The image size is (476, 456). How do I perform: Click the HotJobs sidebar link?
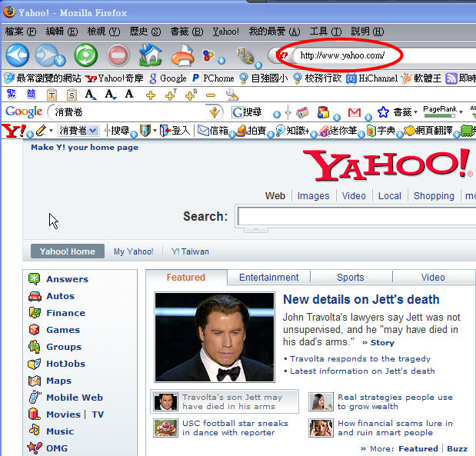[x=66, y=364]
